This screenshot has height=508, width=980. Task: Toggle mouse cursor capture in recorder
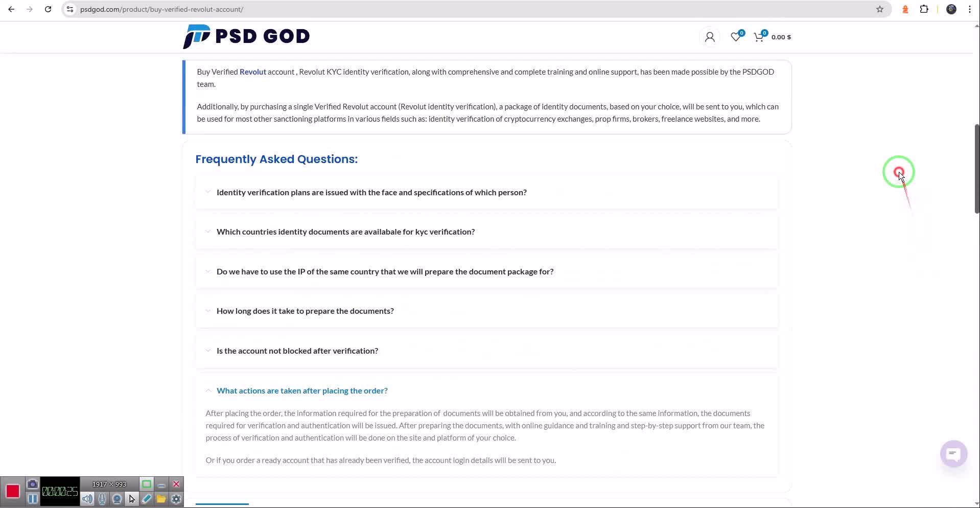pyautogui.click(x=132, y=499)
